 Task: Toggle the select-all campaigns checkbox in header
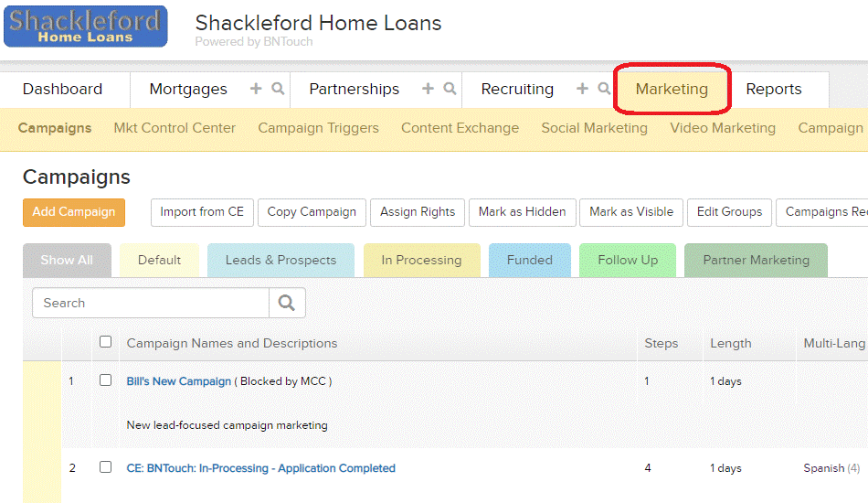tap(105, 342)
